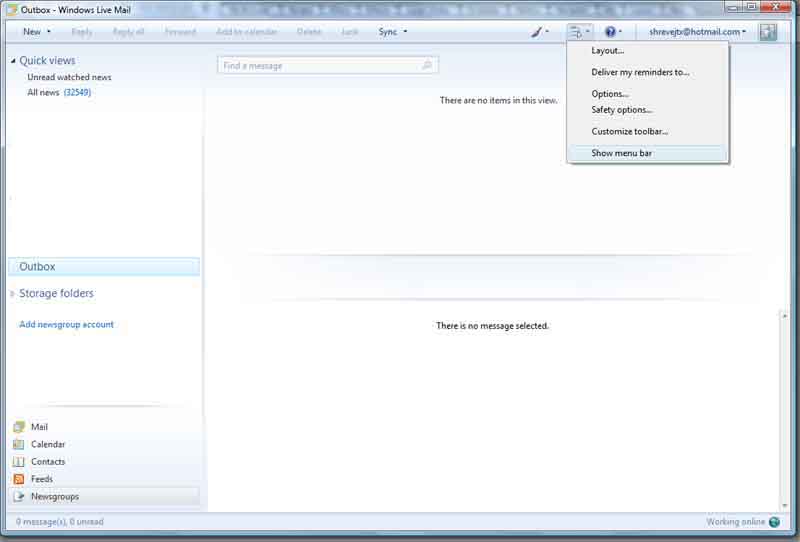
Task: Click the 0 message(s), 0 unread status
Action: [60, 522]
